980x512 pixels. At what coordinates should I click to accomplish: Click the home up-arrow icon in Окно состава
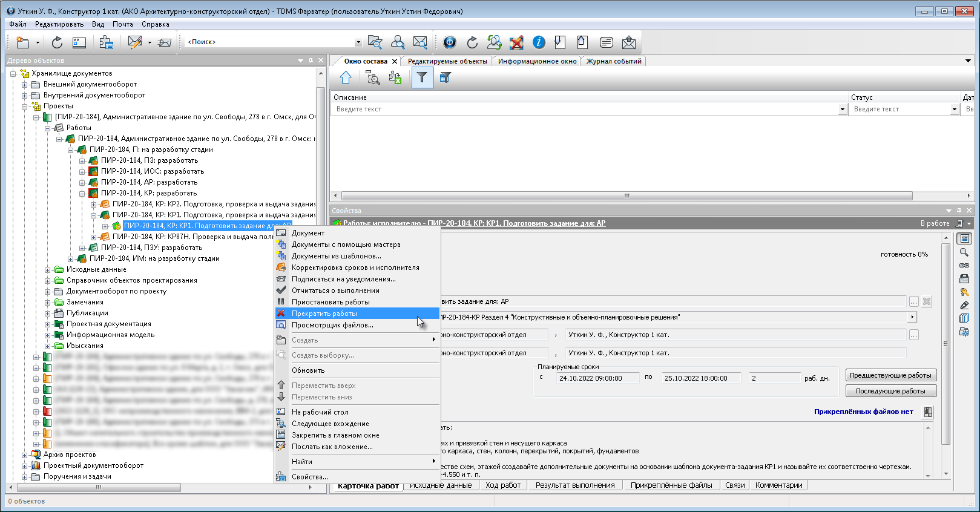point(346,77)
